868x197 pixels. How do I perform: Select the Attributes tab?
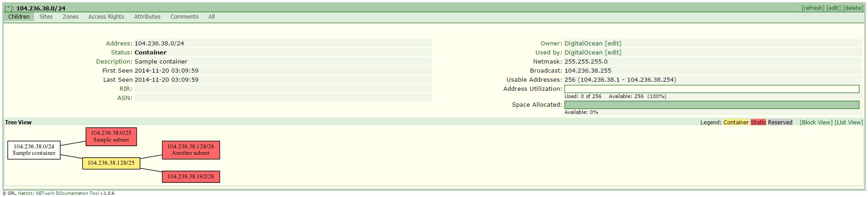point(147,17)
